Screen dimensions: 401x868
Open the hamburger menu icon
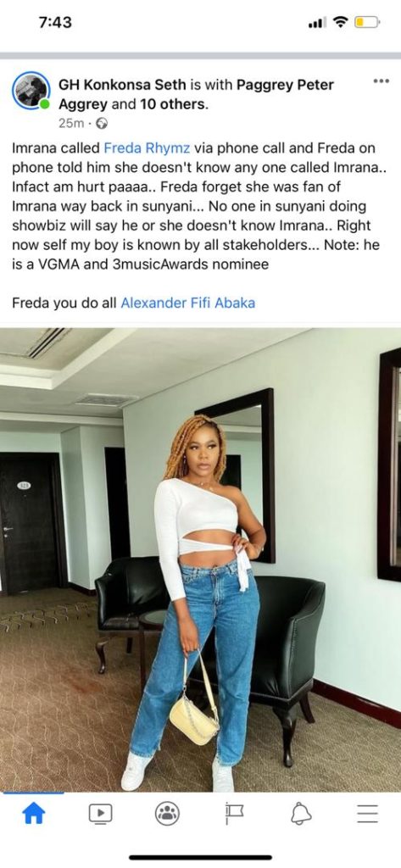click(x=367, y=813)
